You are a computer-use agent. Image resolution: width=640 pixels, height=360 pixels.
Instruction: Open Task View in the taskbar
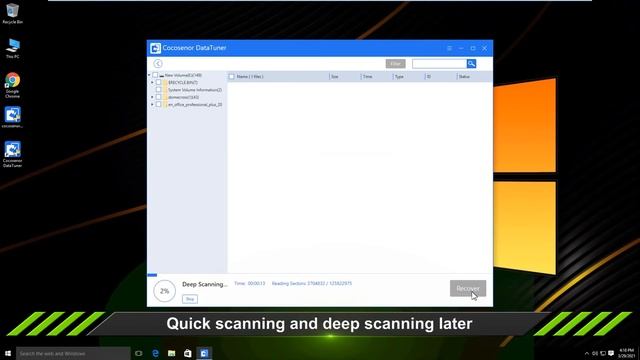pyautogui.click(x=139, y=353)
